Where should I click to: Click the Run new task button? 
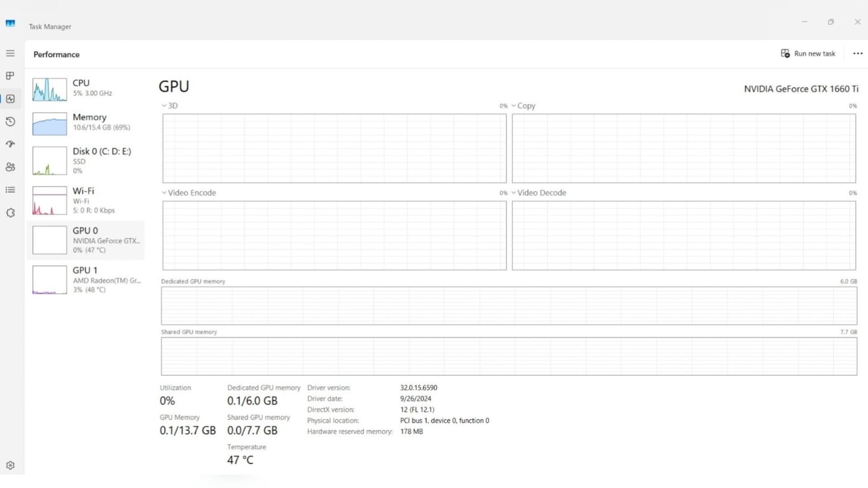(807, 53)
